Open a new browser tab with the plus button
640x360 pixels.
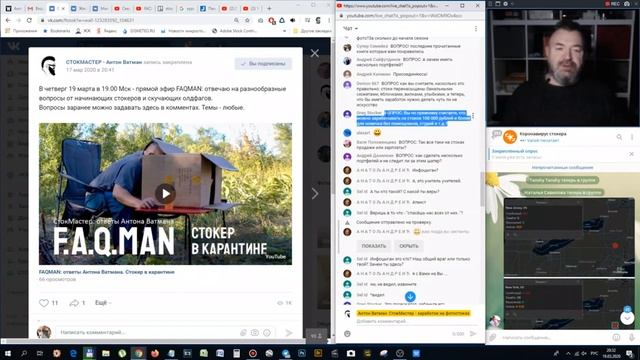click(269, 8)
